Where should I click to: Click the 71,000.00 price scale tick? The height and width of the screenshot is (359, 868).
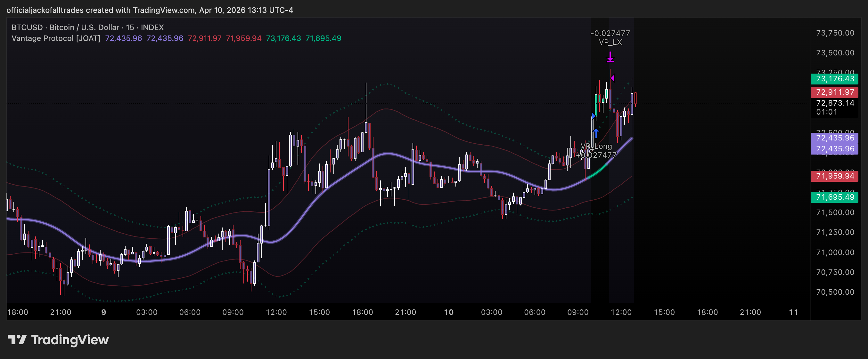click(x=835, y=252)
